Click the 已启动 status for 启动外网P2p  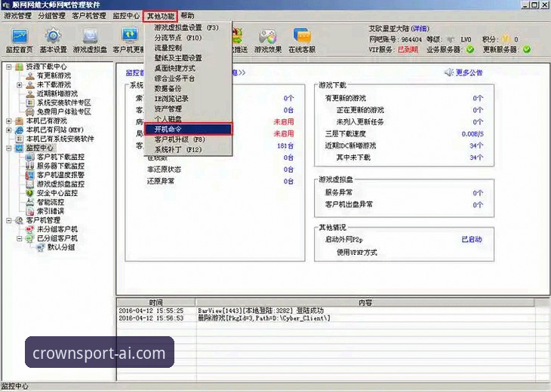[x=472, y=239]
